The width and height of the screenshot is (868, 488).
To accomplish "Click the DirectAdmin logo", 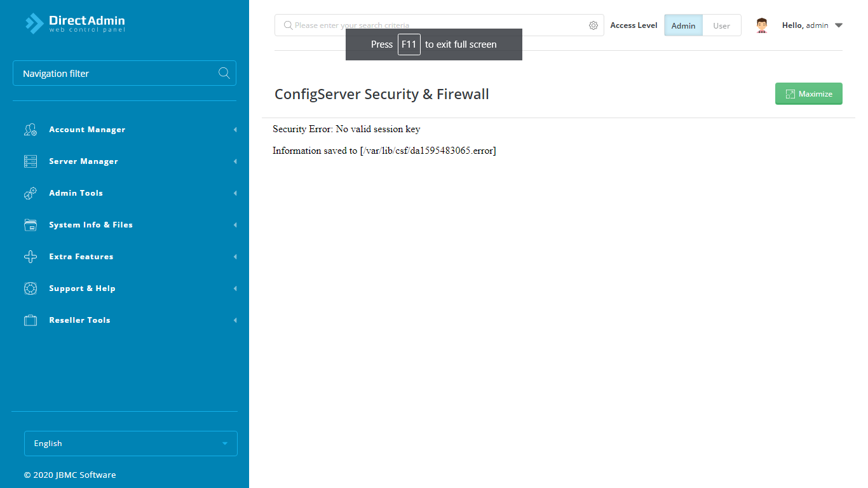I will click(x=75, y=24).
